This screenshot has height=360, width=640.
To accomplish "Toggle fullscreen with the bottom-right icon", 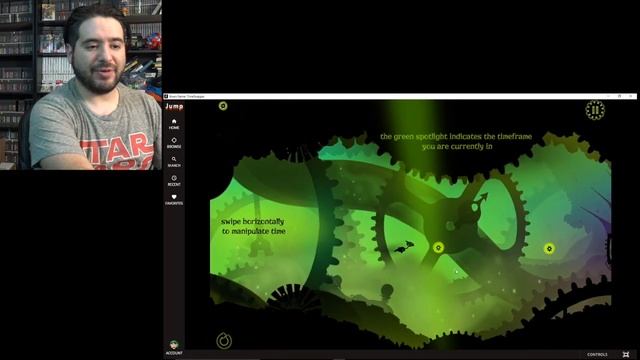I will pos(626,354).
